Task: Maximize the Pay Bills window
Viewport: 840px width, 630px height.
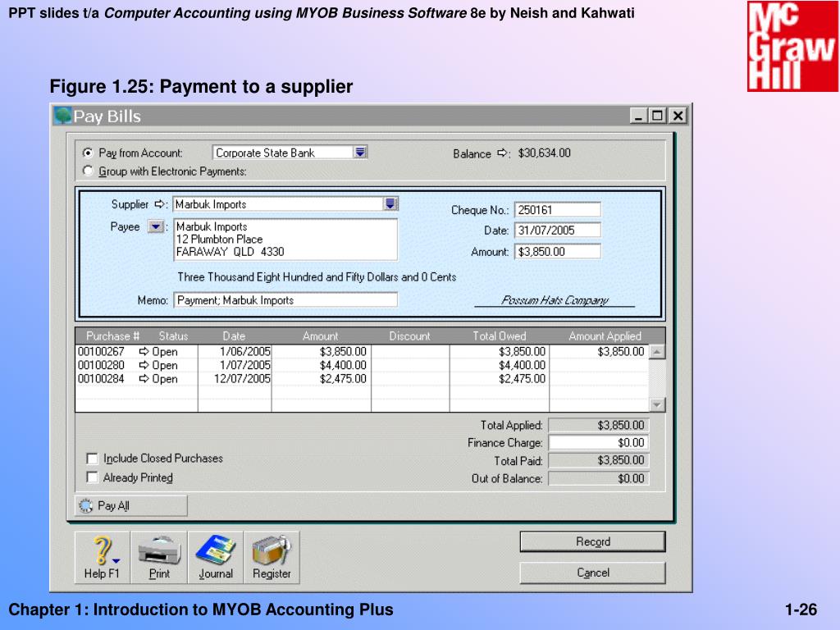Action: (657, 116)
